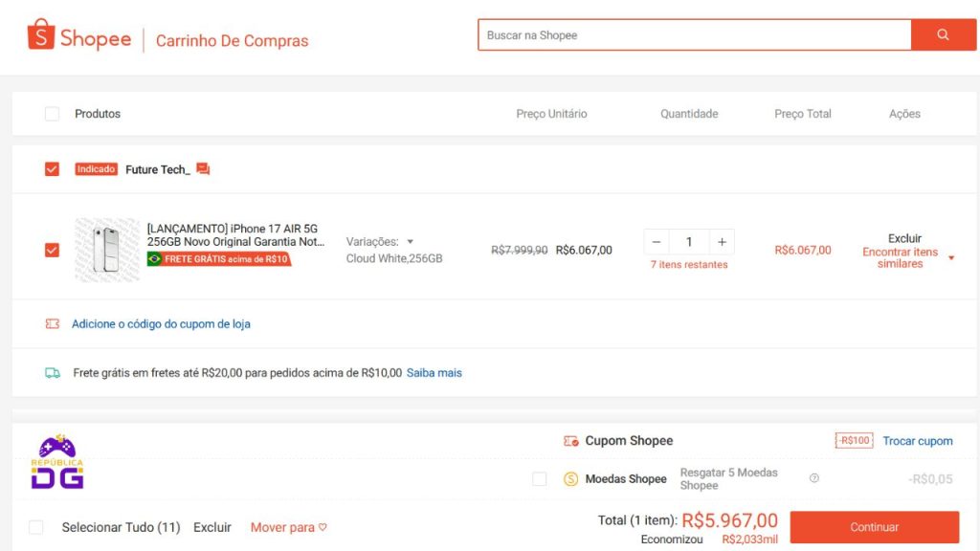Toggle the select-all checkbox beside Produtos
Screen dimensions: 980x551
coord(52,114)
